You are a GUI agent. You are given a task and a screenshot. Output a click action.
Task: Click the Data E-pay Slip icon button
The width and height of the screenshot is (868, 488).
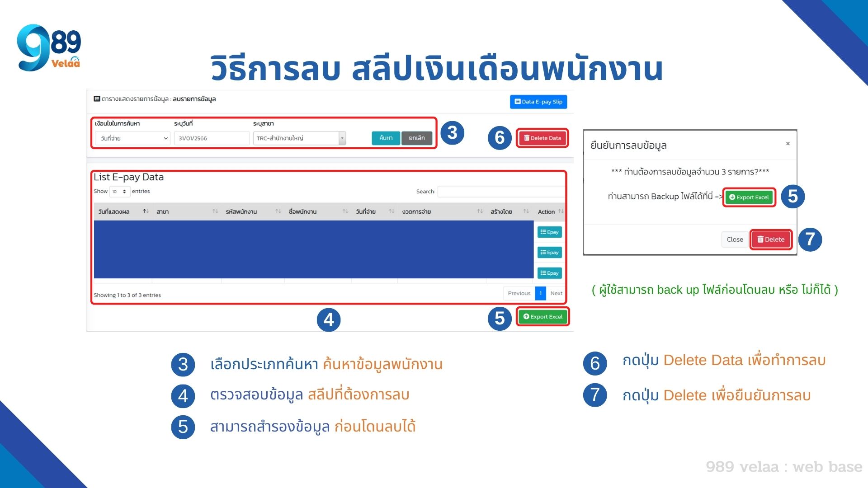click(538, 101)
